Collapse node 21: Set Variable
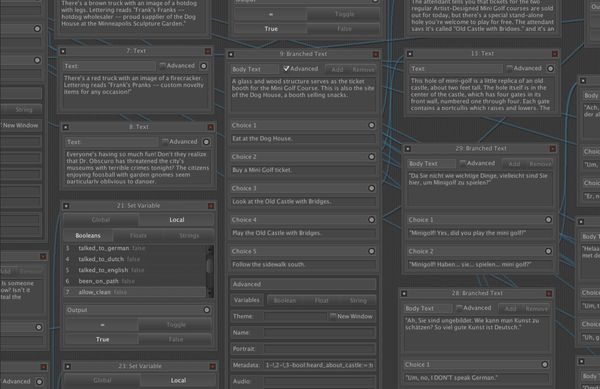 point(66,206)
